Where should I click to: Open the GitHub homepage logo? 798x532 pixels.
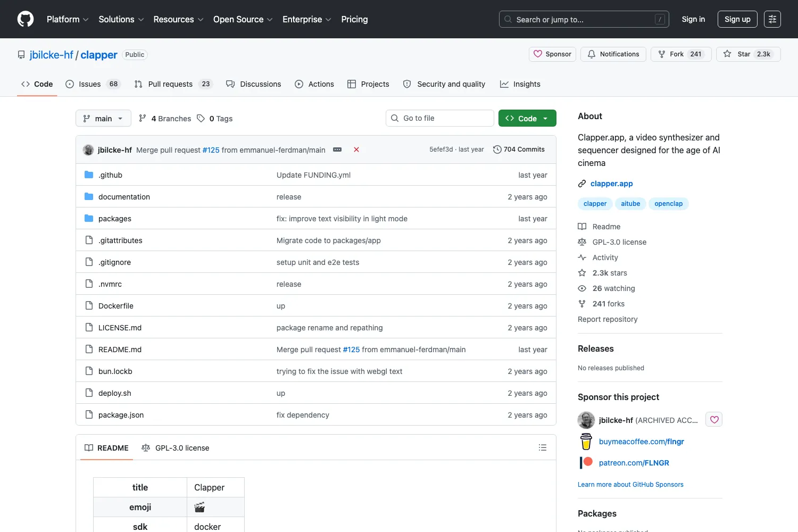(26, 19)
